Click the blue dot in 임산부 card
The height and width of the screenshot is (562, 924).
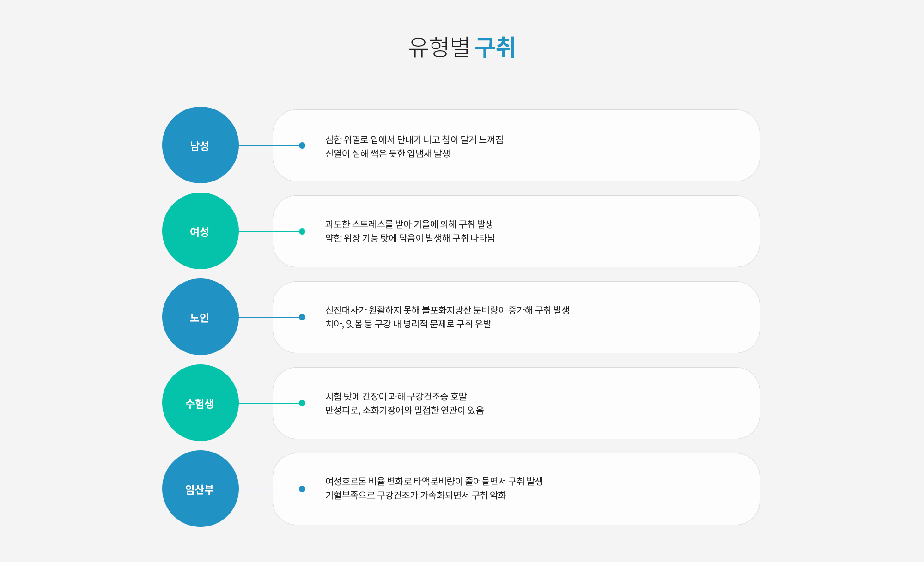pyautogui.click(x=302, y=489)
